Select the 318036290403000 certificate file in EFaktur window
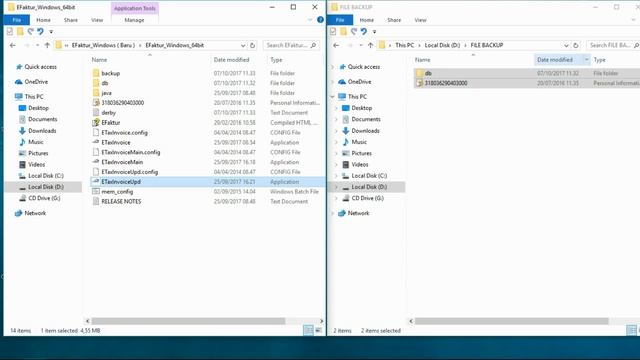Image resolution: width=640 pixels, height=360 pixels. point(122,103)
